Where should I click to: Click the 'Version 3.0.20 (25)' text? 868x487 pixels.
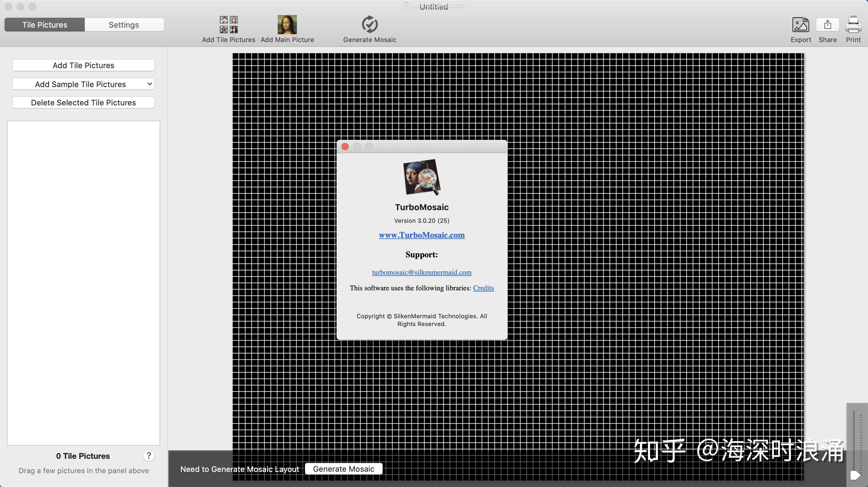422,221
